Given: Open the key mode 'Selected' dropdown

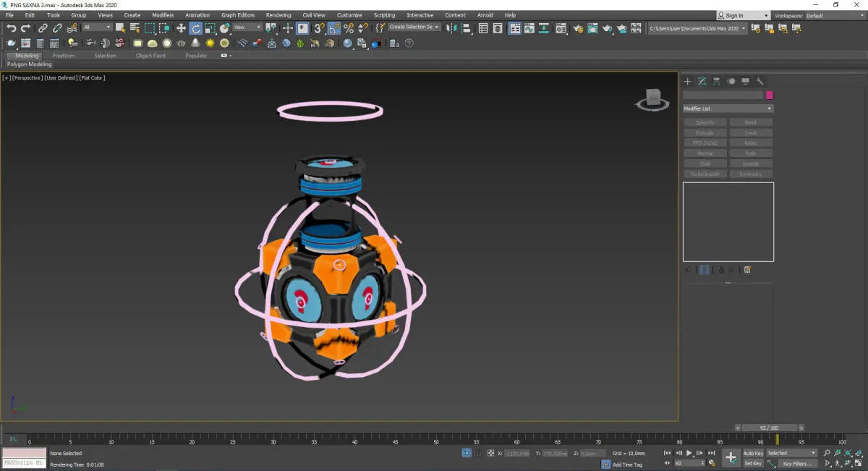Looking at the screenshot, I should click(791, 453).
